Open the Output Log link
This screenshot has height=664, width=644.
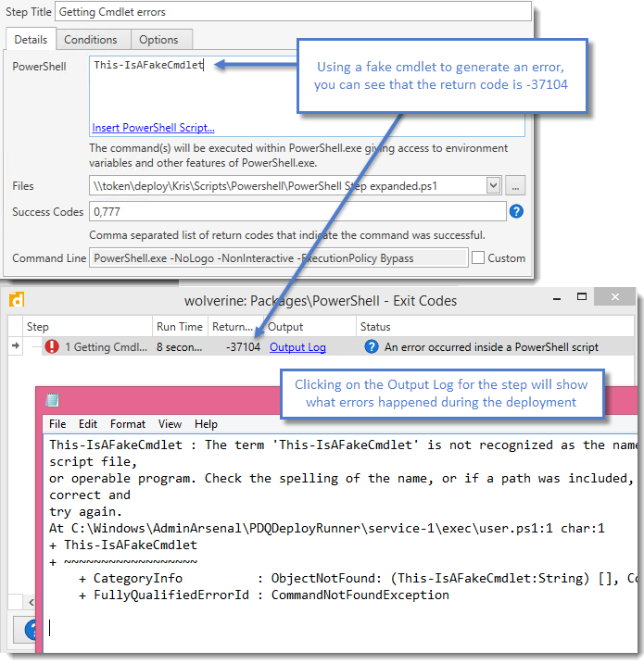click(297, 347)
